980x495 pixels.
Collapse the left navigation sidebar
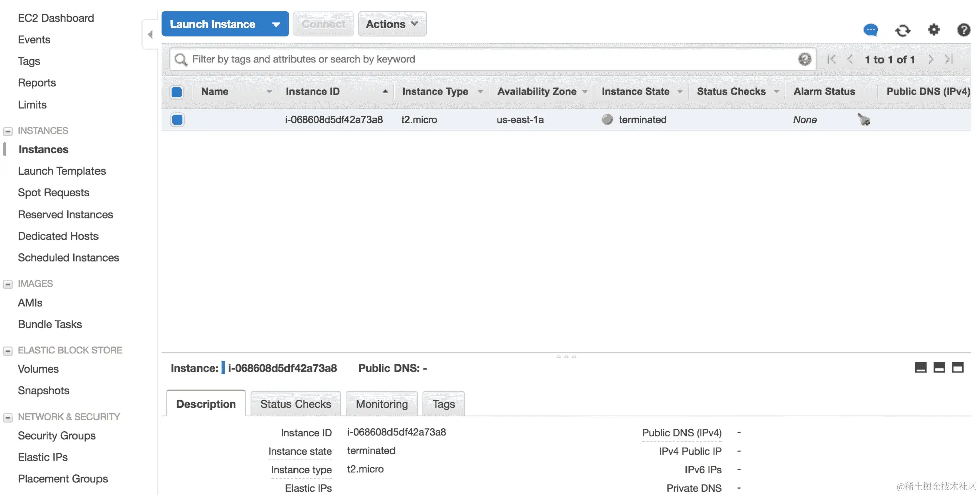tap(150, 34)
